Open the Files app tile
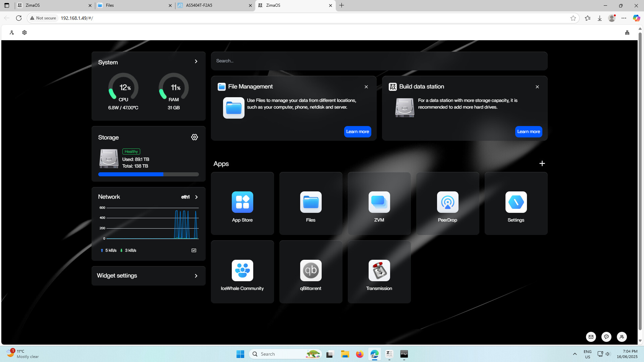Viewport: 644px width, 362px height. click(x=311, y=203)
